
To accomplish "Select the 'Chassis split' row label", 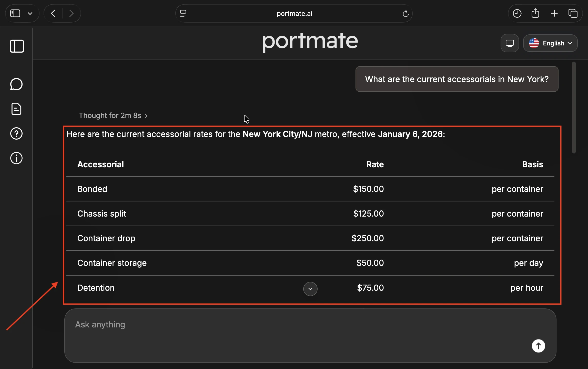I will tap(102, 213).
